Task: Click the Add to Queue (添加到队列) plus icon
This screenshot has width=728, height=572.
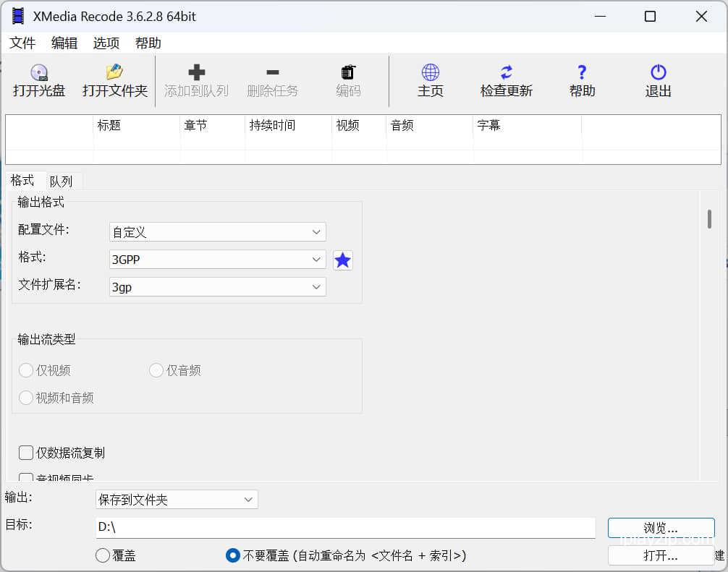Action: 196,72
